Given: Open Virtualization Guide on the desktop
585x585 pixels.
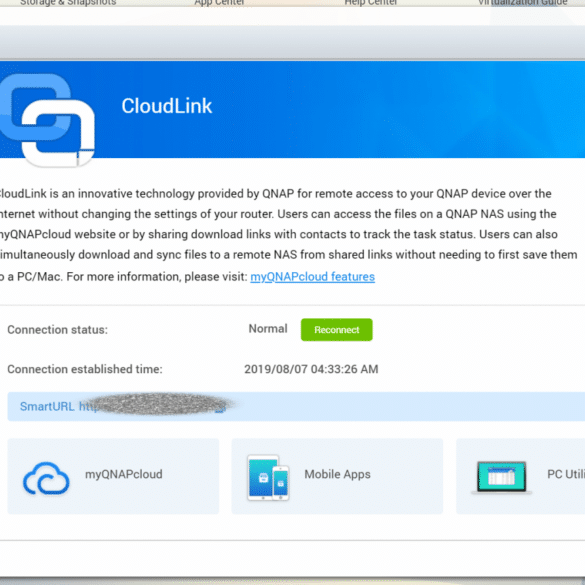Looking at the screenshot, I should coord(523,3).
